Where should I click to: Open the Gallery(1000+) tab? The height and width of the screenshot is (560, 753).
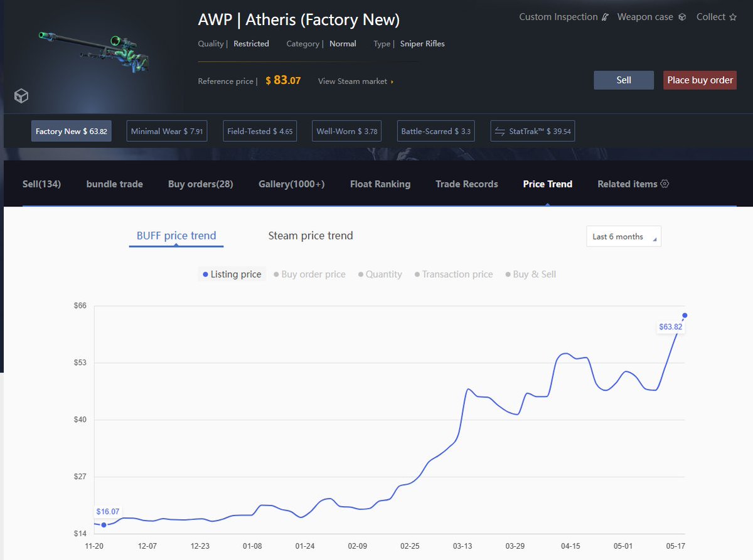[292, 184]
